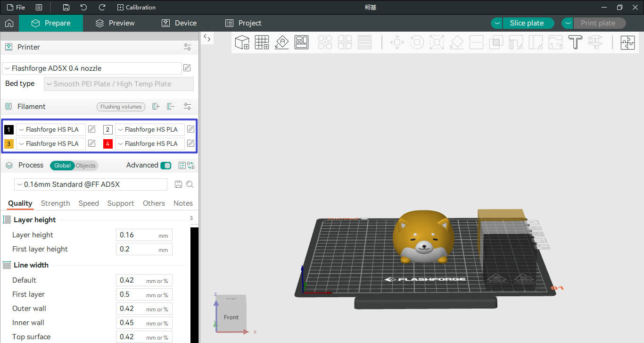The width and height of the screenshot is (644, 343).
Task: Click the Split to parts icon
Action: [345, 42]
